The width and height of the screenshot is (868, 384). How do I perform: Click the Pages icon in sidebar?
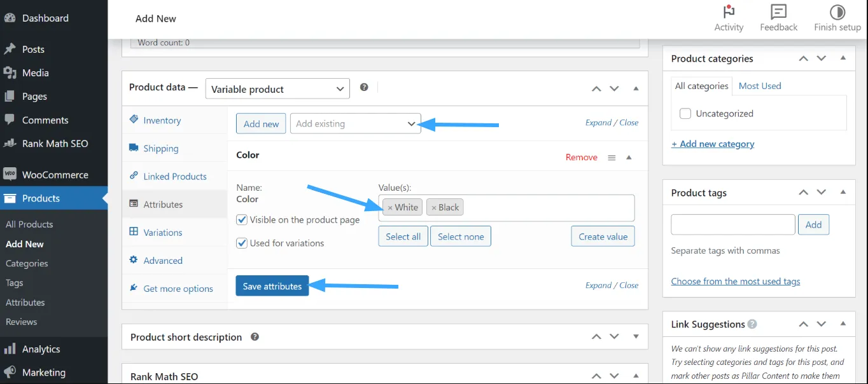pyautogui.click(x=10, y=96)
